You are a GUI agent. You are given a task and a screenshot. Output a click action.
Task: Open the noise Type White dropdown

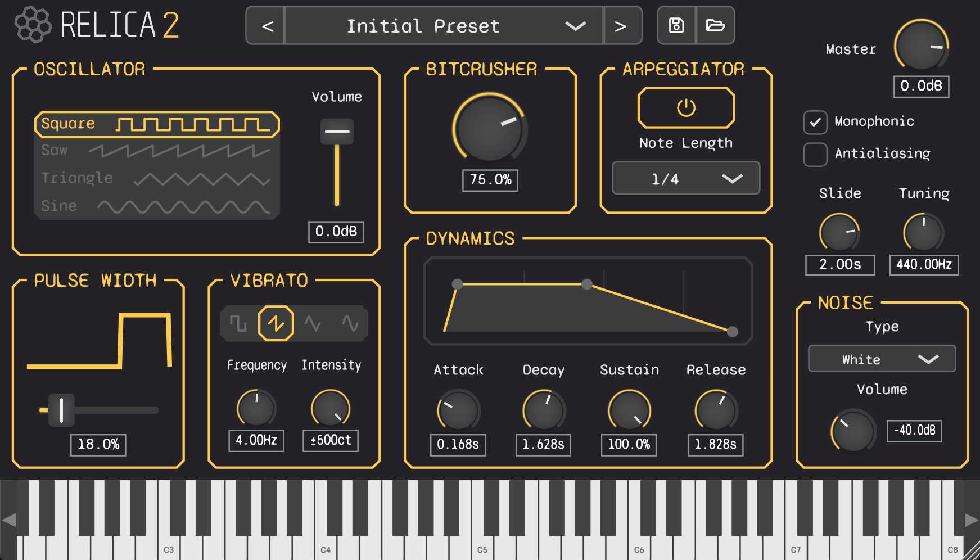tap(882, 359)
